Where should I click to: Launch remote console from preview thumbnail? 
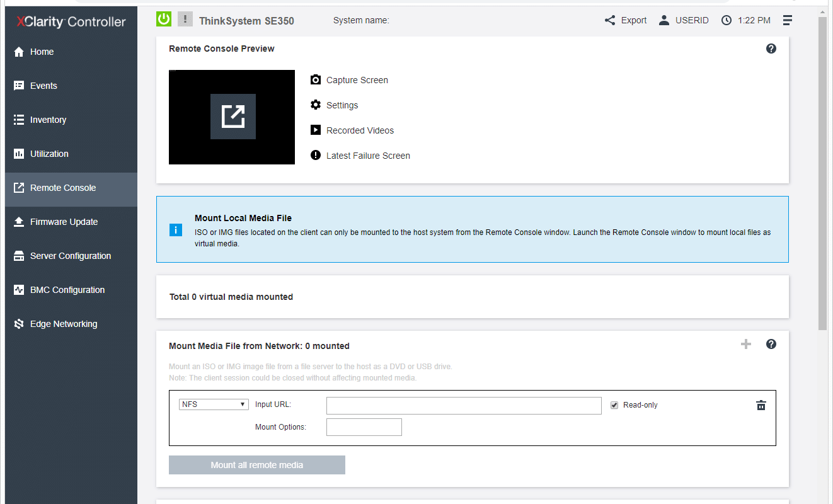click(x=233, y=117)
